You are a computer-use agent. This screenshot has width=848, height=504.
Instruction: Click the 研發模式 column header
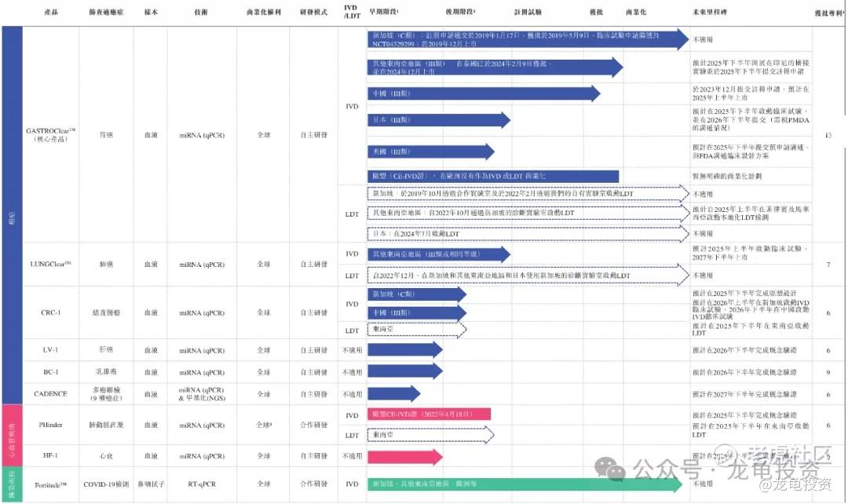(313, 12)
